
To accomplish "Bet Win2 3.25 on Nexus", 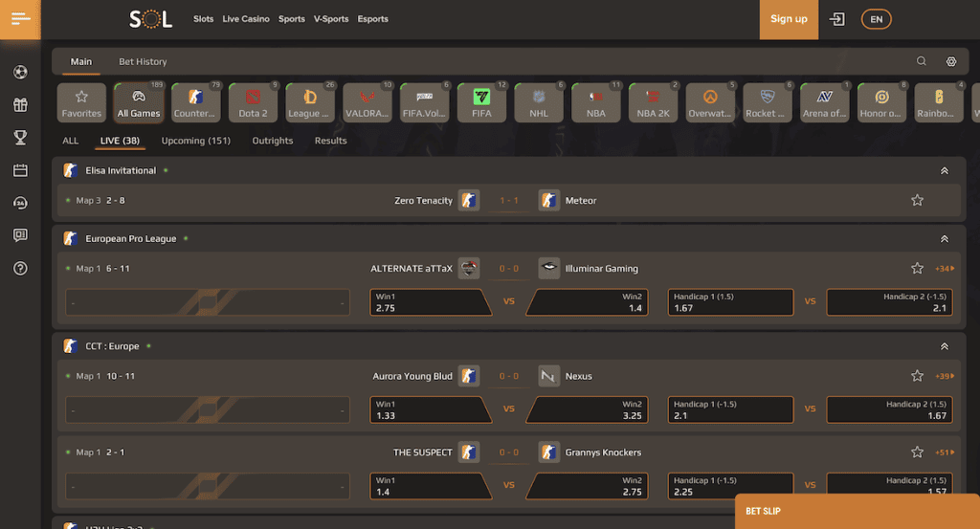I will pos(587,409).
